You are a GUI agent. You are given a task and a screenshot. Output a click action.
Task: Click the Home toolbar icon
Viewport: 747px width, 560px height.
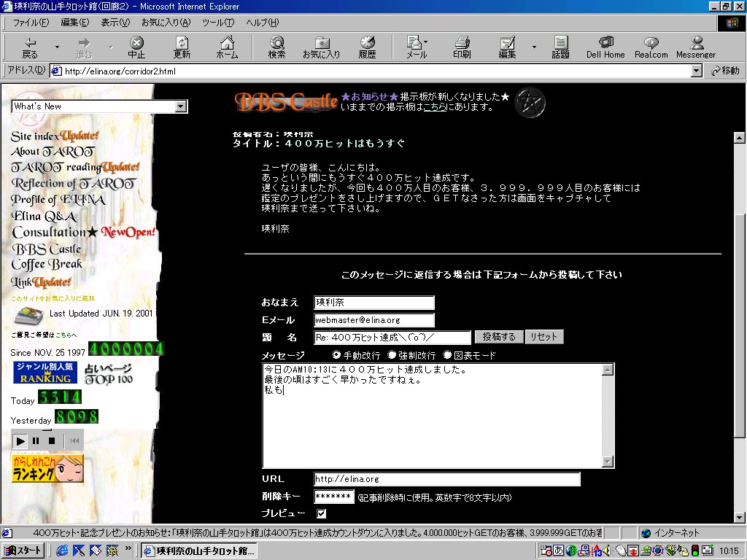click(227, 47)
